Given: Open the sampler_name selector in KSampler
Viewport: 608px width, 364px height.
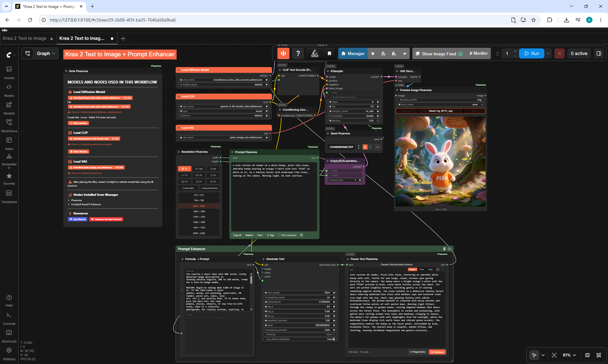Looking at the screenshot, I should pyautogui.click(x=354, y=111).
